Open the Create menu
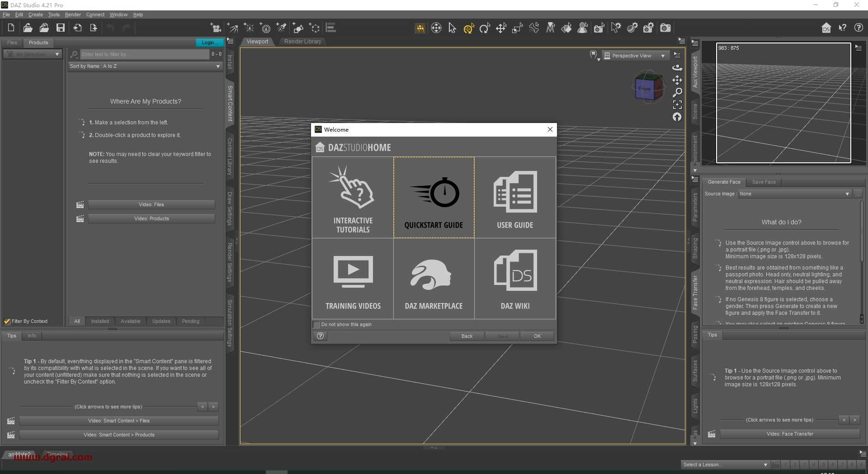 (x=36, y=14)
